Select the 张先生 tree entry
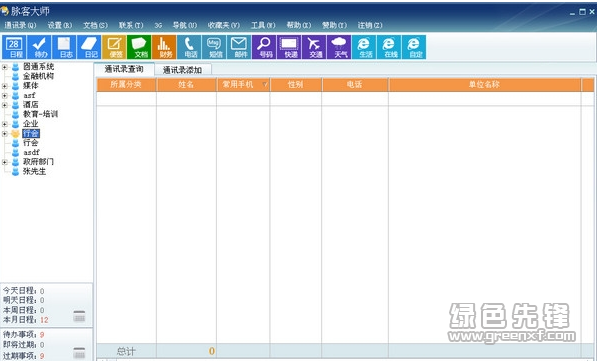Viewport: 597px width, 361px height. (x=34, y=171)
